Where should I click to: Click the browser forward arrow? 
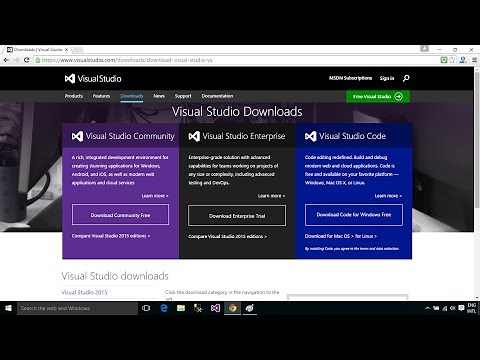point(16,60)
